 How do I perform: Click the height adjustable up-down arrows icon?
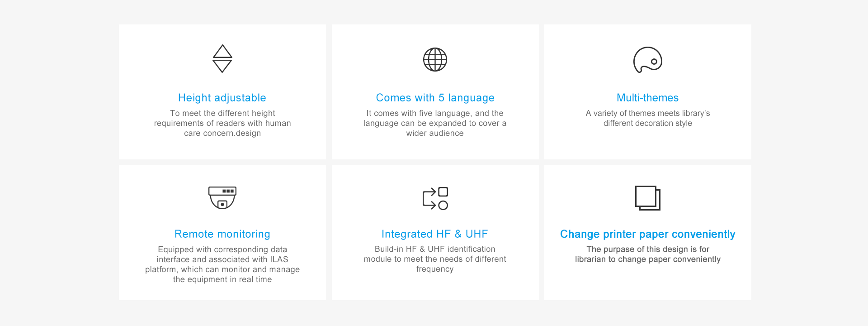point(222,59)
